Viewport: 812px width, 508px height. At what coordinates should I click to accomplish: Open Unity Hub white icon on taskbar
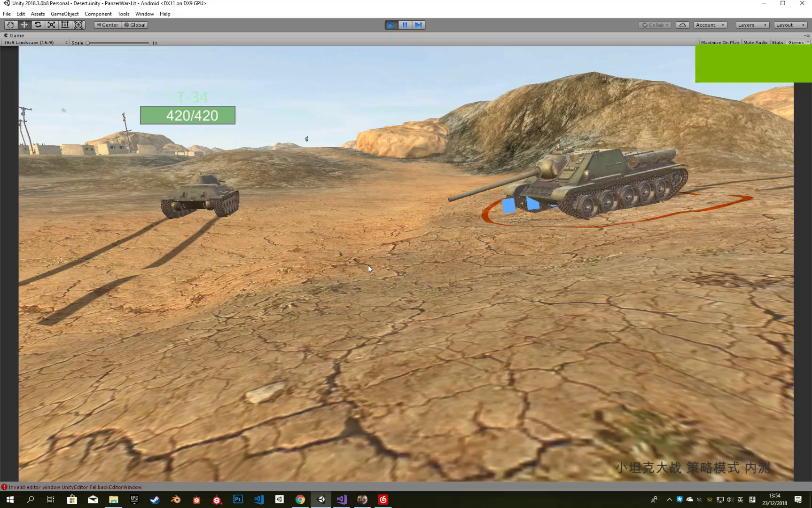(280, 500)
